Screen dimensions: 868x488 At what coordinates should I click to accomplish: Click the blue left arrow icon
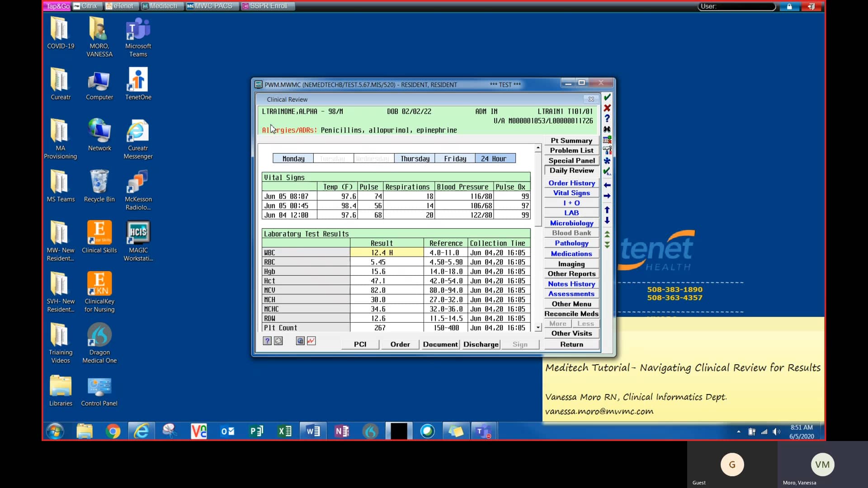click(x=607, y=185)
